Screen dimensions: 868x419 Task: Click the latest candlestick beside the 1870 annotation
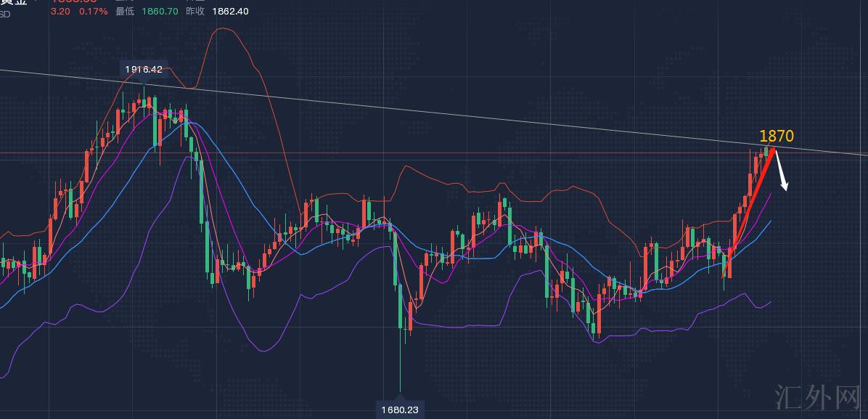(x=766, y=151)
